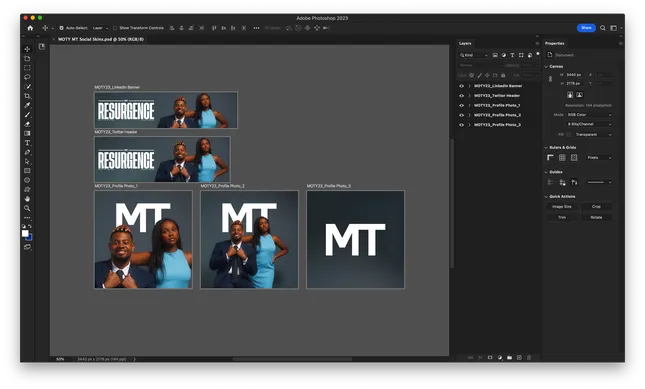
Task: Collapse the Quick Actions section
Action: point(546,197)
